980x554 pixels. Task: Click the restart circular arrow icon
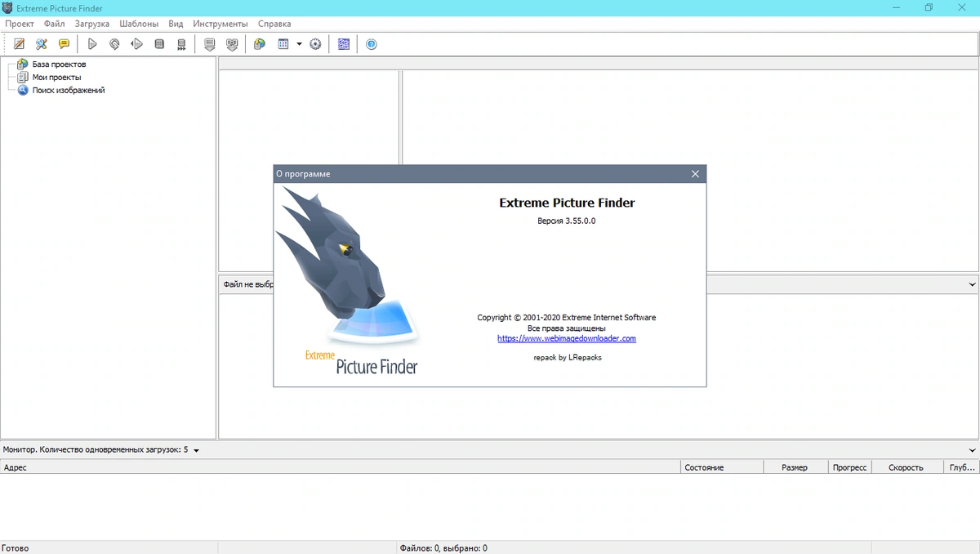point(114,44)
